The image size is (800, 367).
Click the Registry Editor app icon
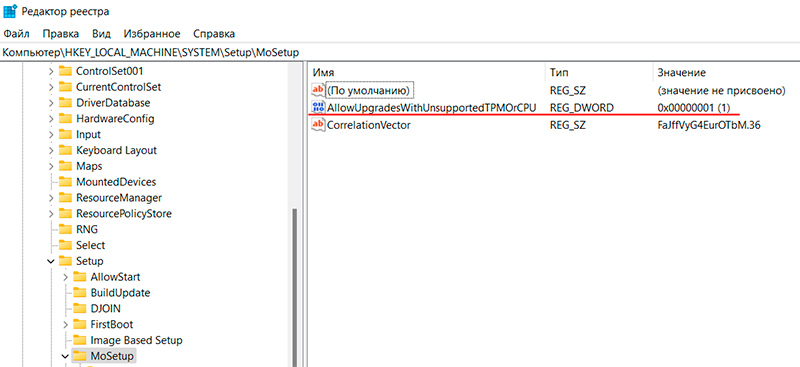coord(10,11)
